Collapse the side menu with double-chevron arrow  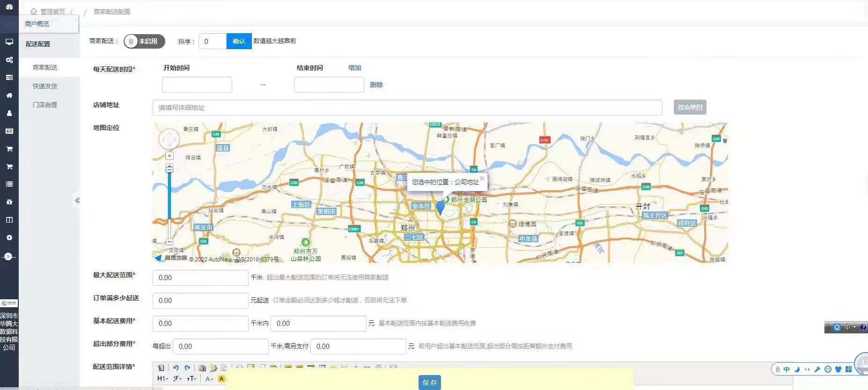pos(77,201)
